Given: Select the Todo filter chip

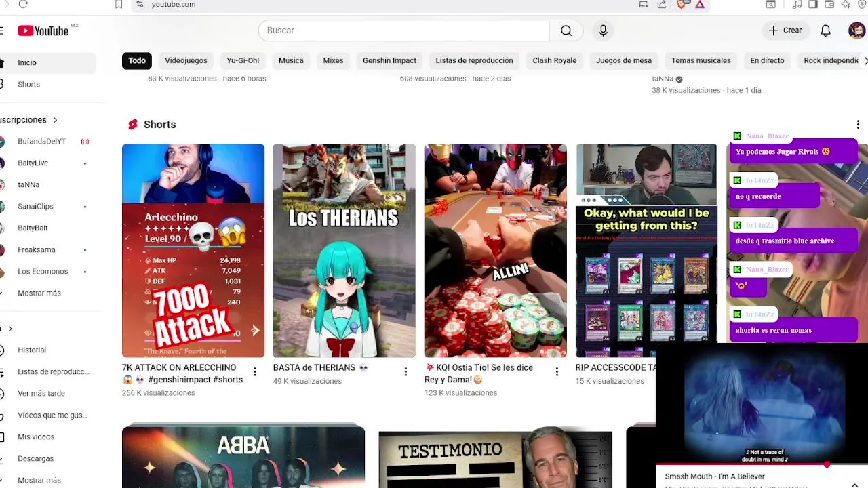Looking at the screenshot, I should pyautogui.click(x=137, y=60).
